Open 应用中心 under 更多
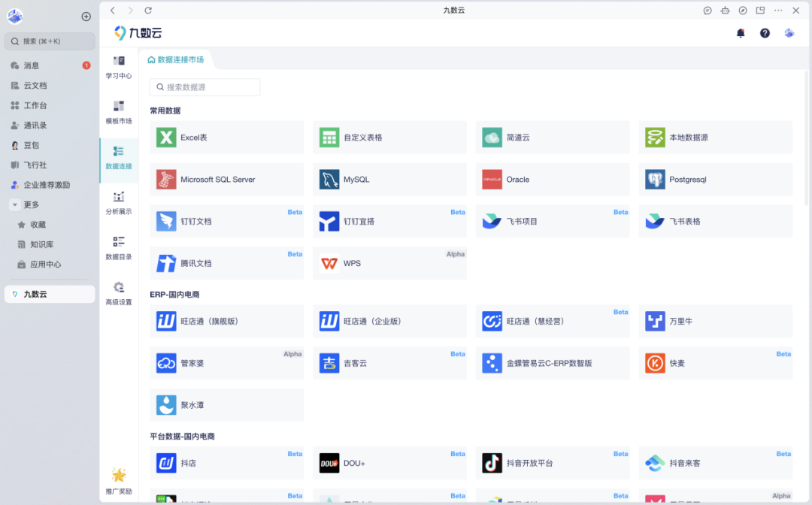Viewport: 812px width, 505px height. [x=50, y=265]
